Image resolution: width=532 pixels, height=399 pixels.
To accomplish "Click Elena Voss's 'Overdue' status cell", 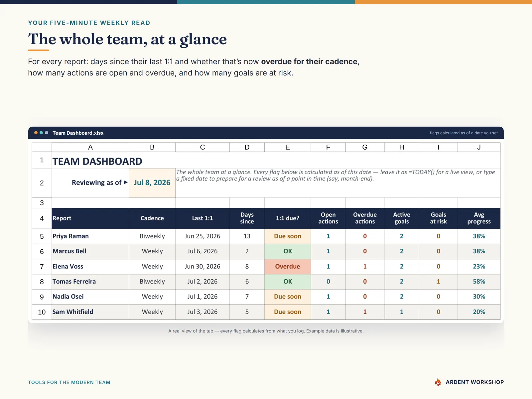I will click(x=288, y=267).
